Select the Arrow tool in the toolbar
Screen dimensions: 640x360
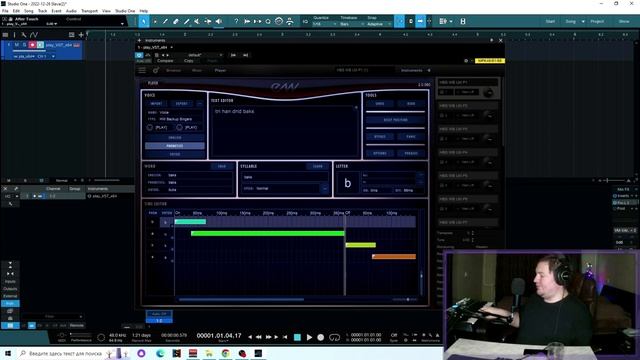(x=144, y=21)
